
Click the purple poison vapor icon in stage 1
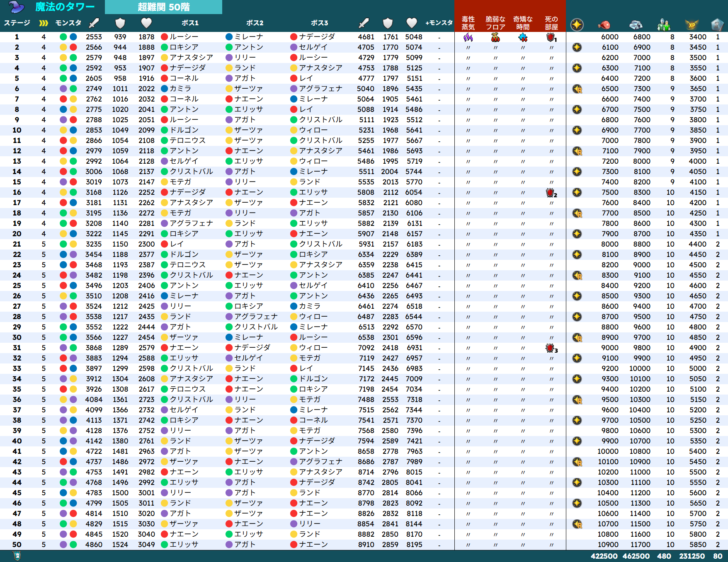468,37
